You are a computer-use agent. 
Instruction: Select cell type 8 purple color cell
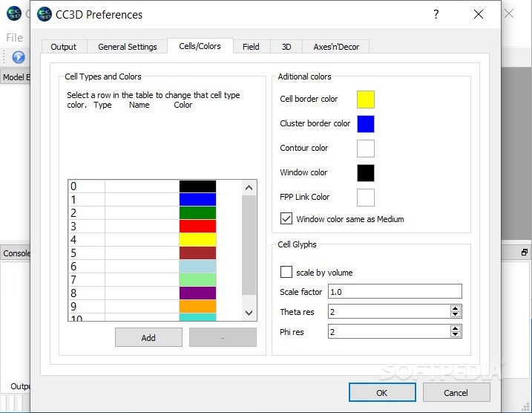[197, 293]
